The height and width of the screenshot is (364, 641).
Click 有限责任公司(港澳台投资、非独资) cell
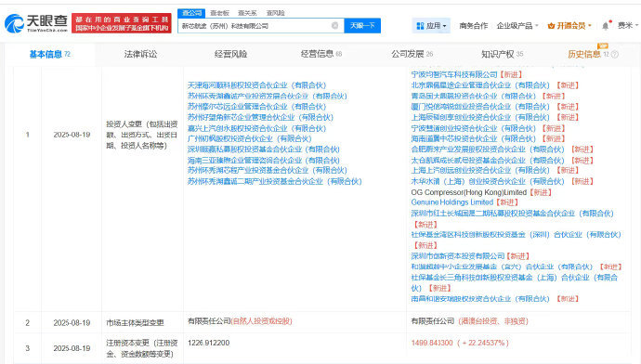pyautogui.click(x=469, y=321)
